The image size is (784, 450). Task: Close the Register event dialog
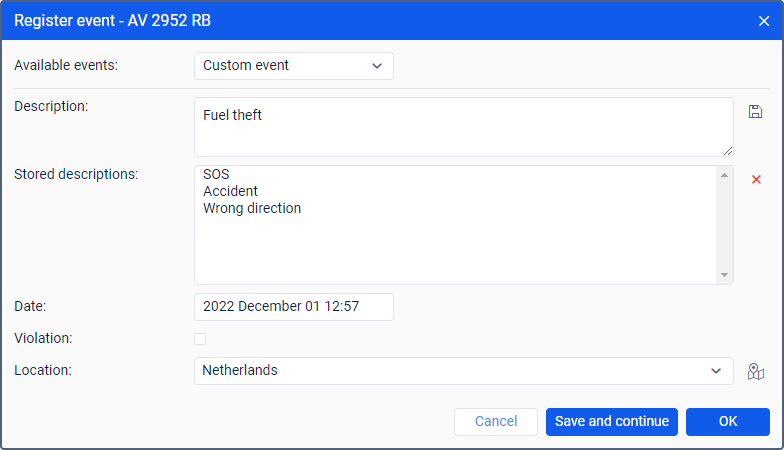764,21
